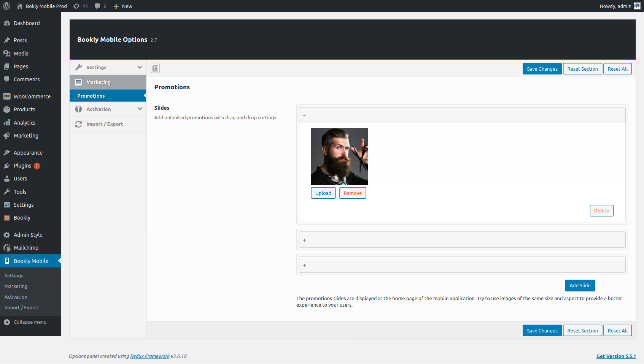Click the top Reset All button
Image resolution: width=644 pixels, height=364 pixels.
[x=617, y=69]
